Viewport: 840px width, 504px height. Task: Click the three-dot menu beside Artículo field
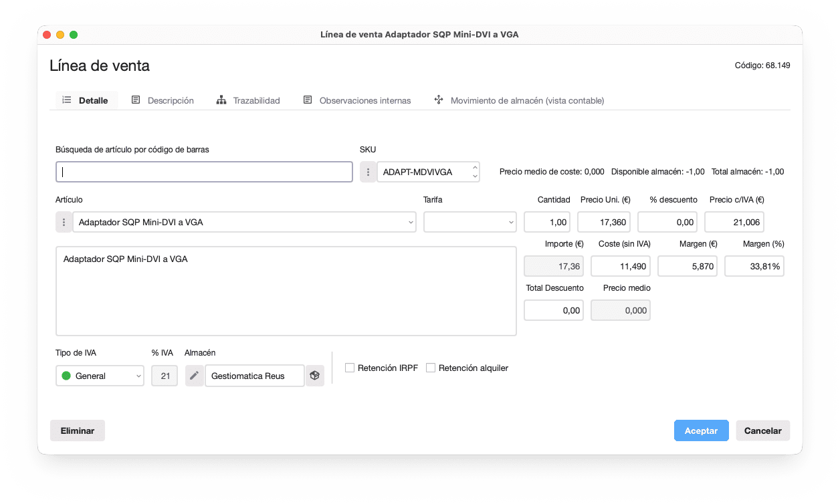[64, 222]
